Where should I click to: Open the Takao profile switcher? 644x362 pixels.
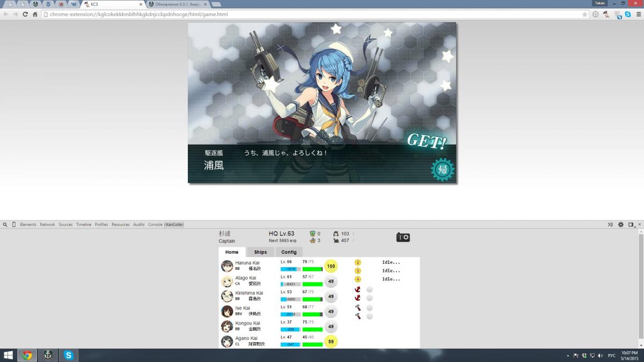tap(599, 3)
